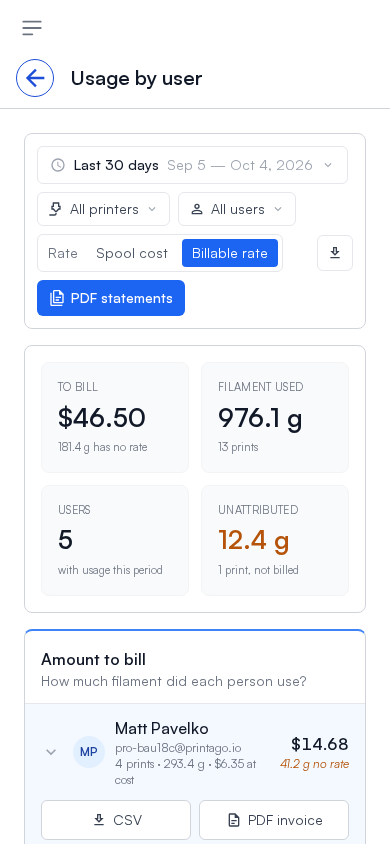390x844 pixels.
Task: Open the hamburger navigation menu
Action: 32,27
